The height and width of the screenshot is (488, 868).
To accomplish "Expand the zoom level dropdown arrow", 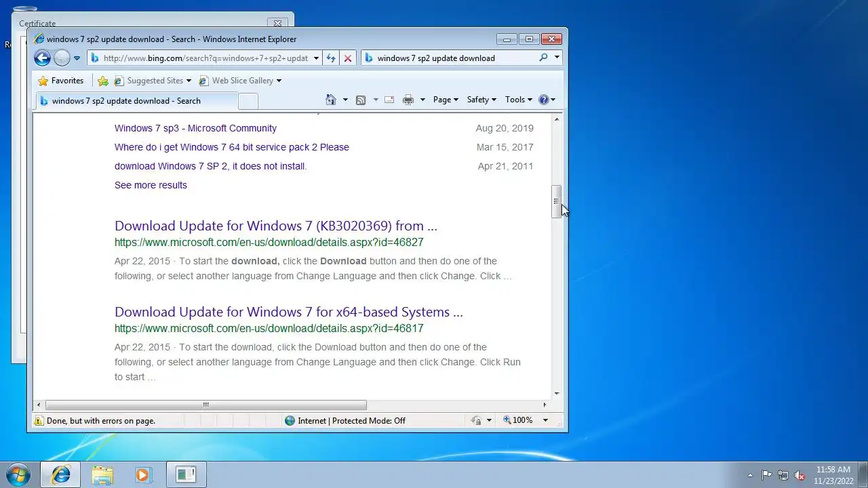I will point(545,421).
